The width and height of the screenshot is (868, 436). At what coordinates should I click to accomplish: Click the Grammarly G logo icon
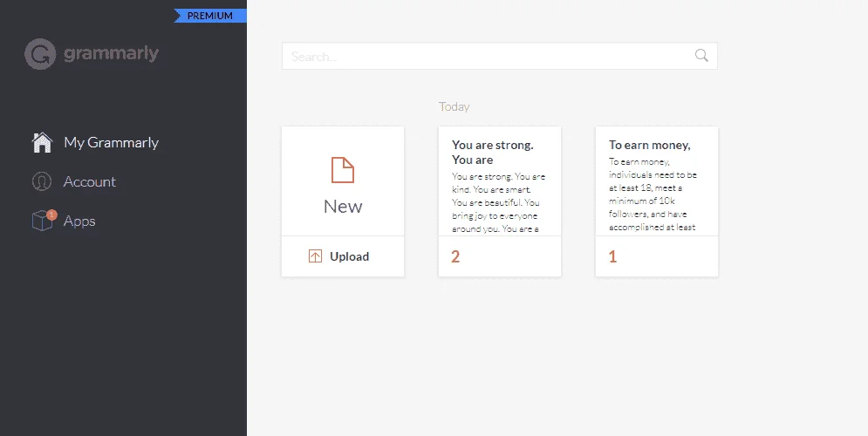coord(40,54)
